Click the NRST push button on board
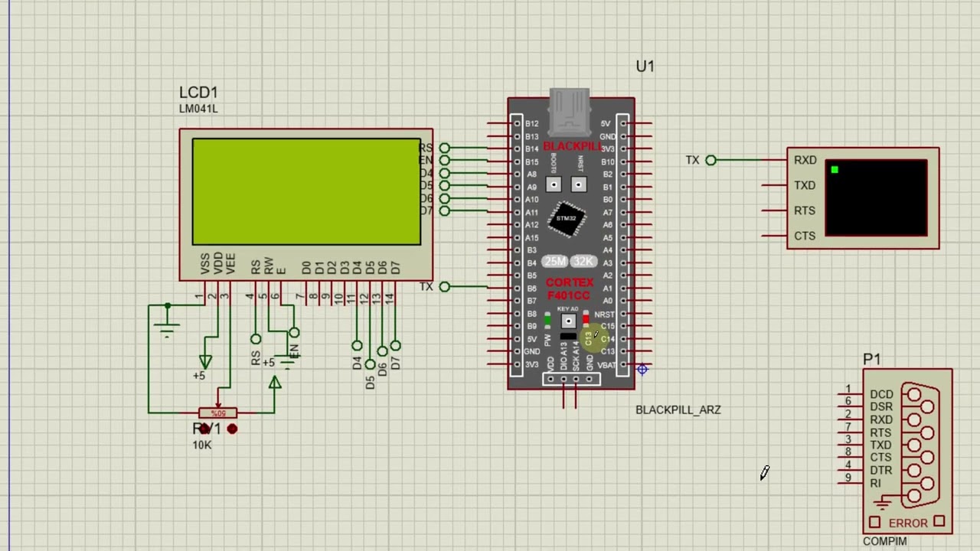This screenshot has height=551, width=980. pos(579,185)
